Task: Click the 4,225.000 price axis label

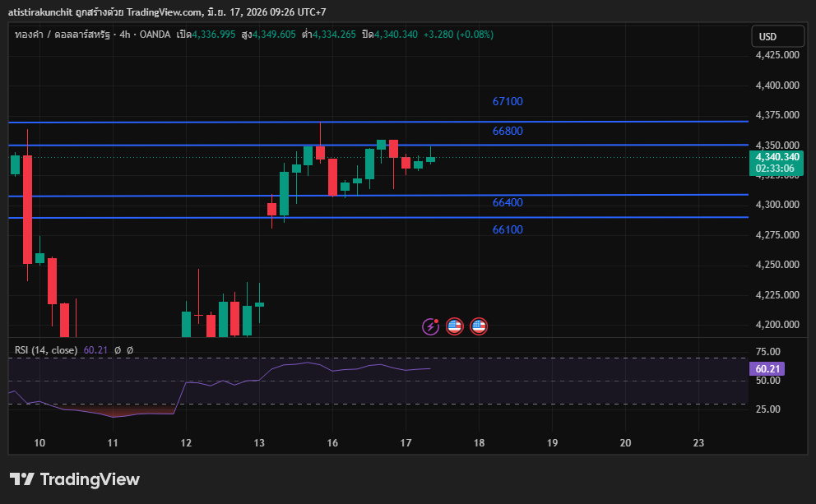Action: point(777,295)
